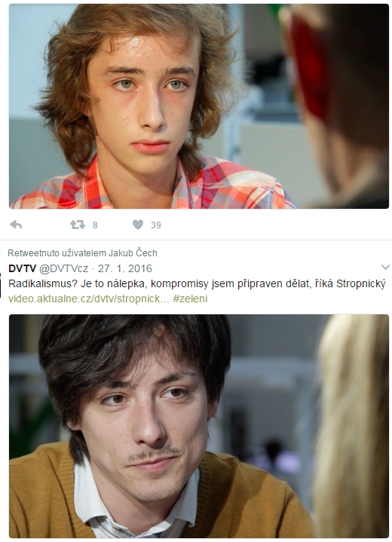Open the DVTV account name
Screen dimensions: 392x542
[x=22, y=268]
